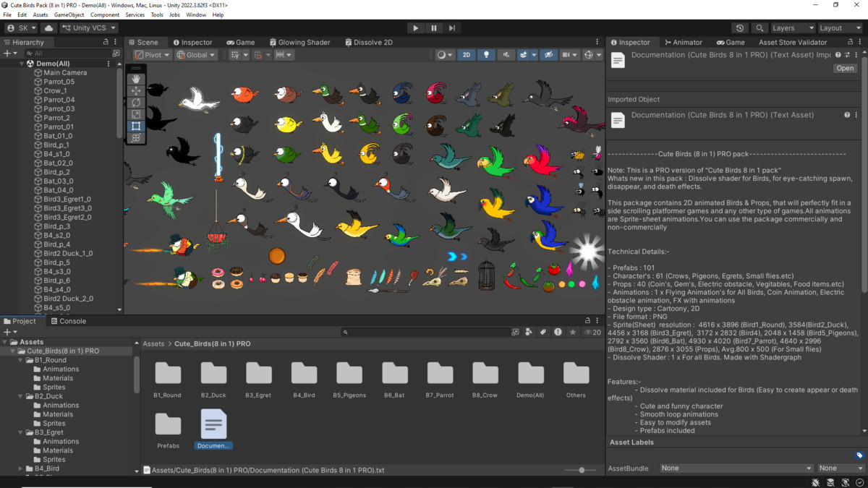This screenshot has width=868, height=488.
Task: Click the Step frame button
Action: tap(452, 28)
